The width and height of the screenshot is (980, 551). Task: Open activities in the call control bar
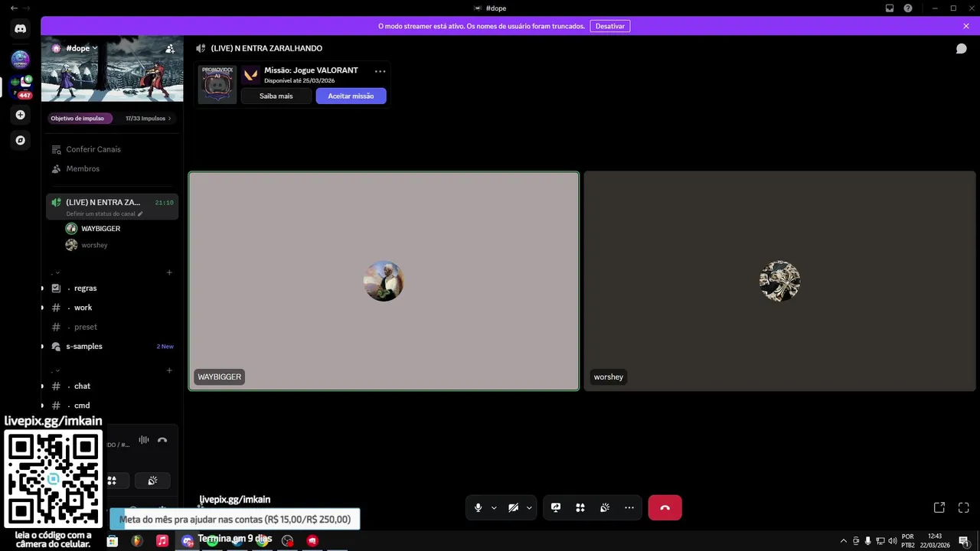point(580,507)
